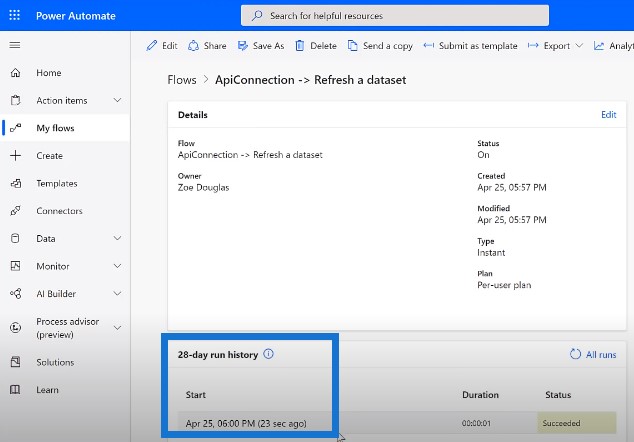Click the AI Builder icon

click(15, 294)
